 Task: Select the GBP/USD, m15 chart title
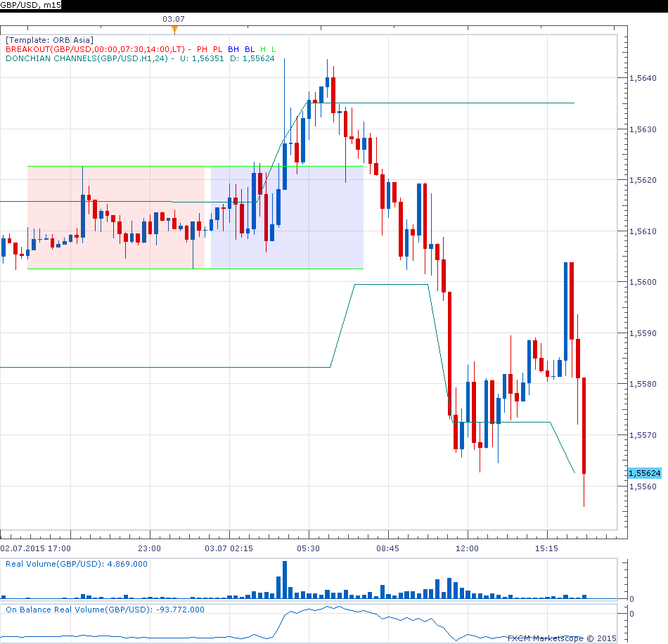(x=31, y=5)
